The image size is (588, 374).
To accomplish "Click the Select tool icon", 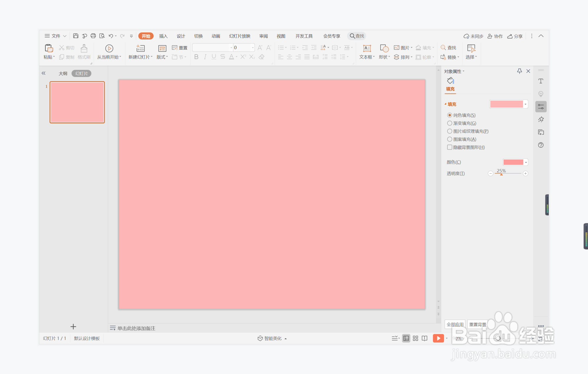I will tap(471, 48).
